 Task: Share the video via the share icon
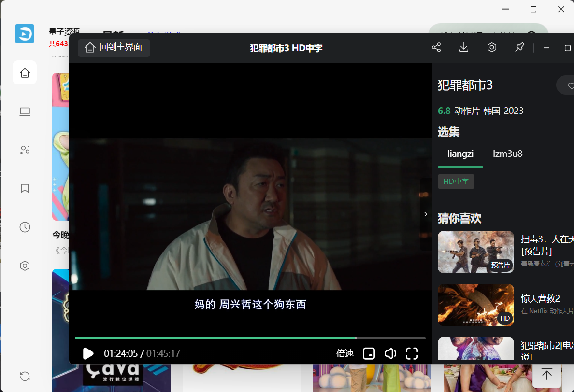[436, 47]
